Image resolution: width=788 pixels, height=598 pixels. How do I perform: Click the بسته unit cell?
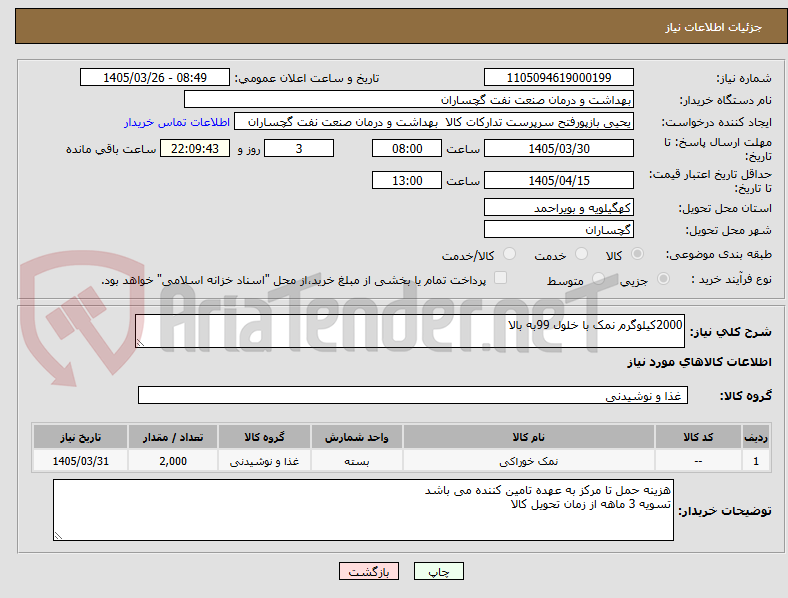(x=356, y=461)
